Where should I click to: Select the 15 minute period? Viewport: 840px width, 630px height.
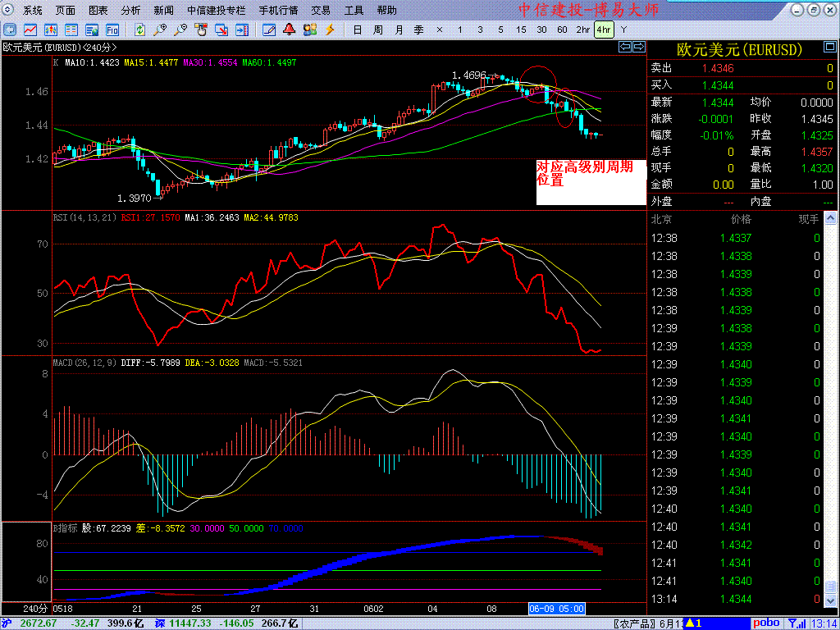click(x=521, y=30)
